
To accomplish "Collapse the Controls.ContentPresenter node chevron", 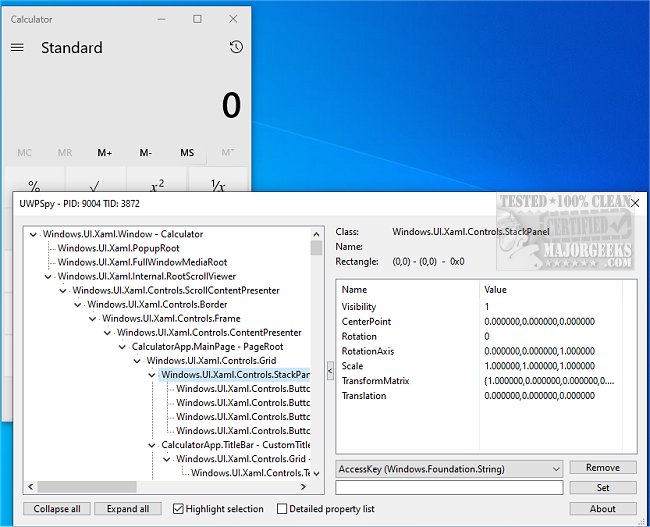I will click(x=107, y=333).
